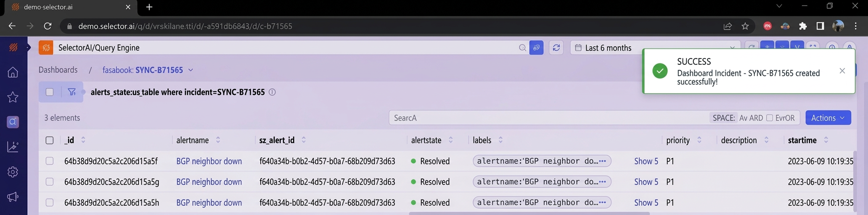Image resolution: width=868 pixels, height=215 pixels.
Task: Open BGP neighbor down link in 15a5f row
Action: point(209,161)
